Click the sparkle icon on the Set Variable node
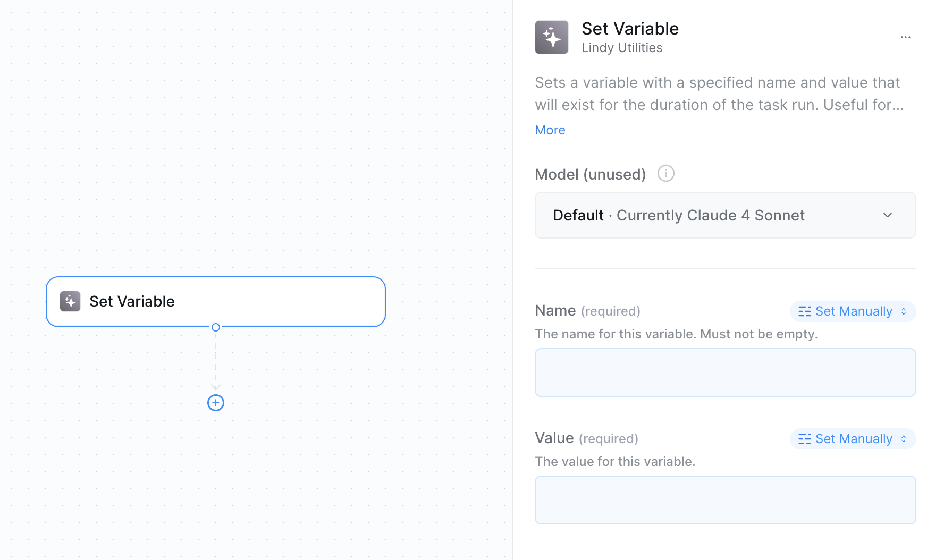Image resolution: width=927 pixels, height=560 pixels. 70,301
